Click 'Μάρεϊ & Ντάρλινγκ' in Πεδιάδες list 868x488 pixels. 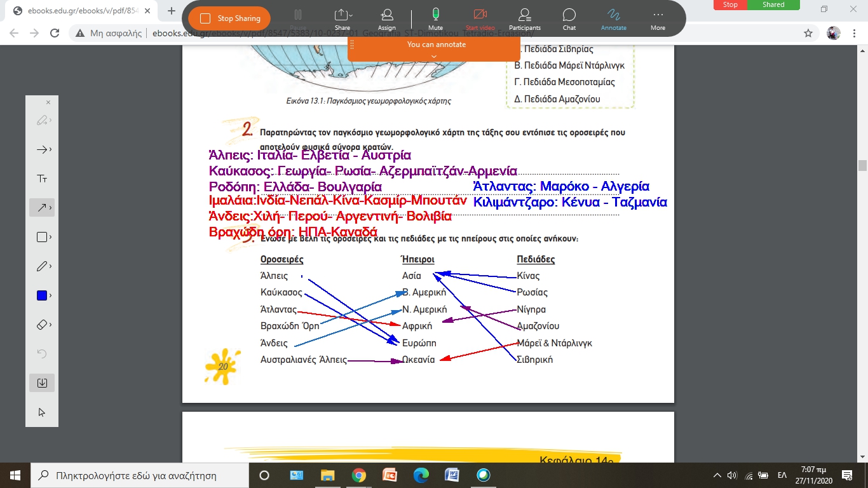555,343
